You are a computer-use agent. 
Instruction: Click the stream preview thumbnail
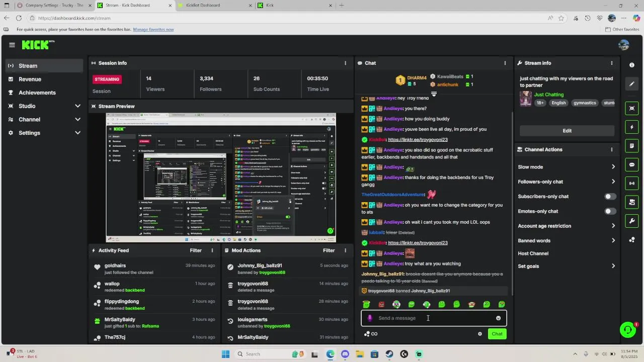pos(221,177)
